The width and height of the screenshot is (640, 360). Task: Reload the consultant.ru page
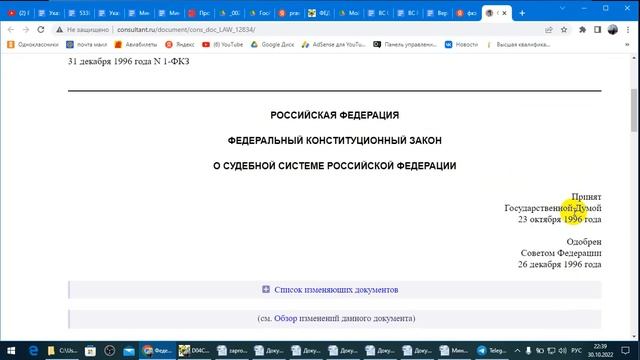coord(41,29)
